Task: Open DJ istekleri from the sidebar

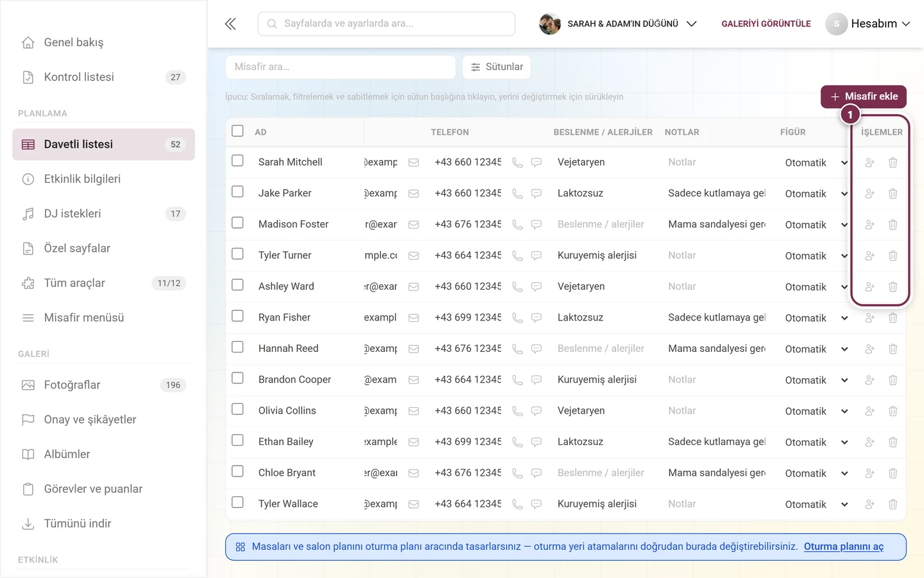Action: pos(103,214)
